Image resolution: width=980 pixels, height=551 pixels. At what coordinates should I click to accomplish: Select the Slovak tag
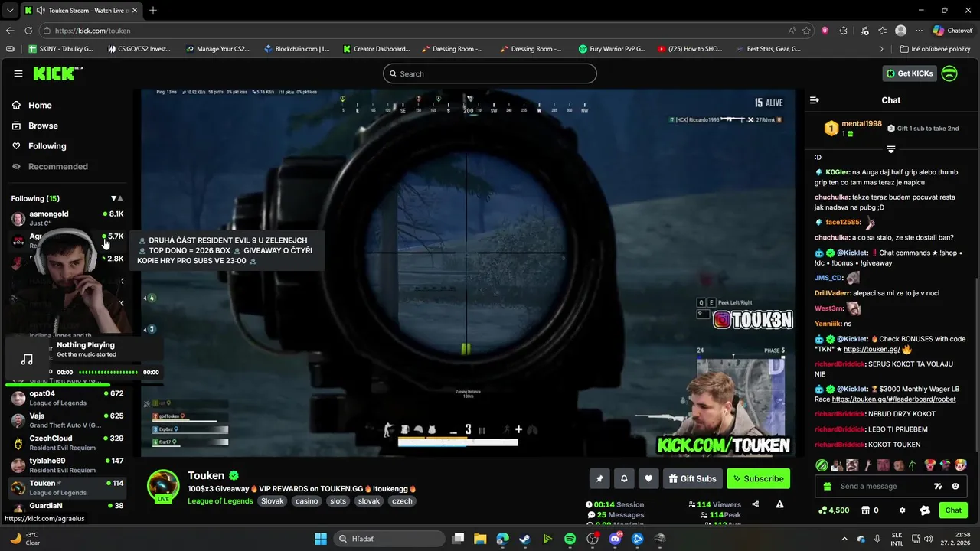click(272, 501)
